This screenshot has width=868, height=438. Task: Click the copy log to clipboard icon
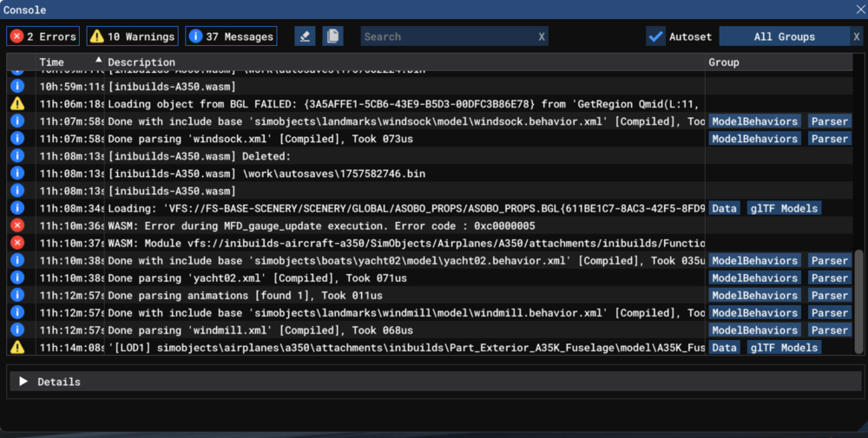[x=332, y=36]
